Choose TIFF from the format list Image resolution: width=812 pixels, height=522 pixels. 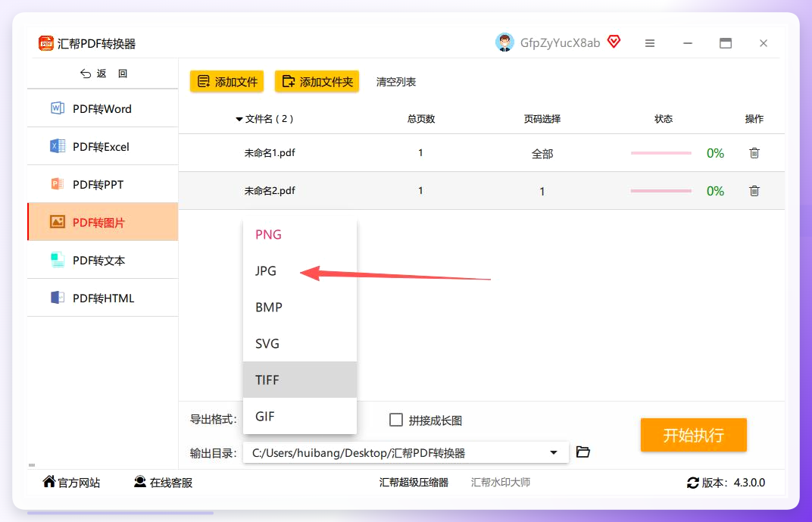click(x=300, y=380)
